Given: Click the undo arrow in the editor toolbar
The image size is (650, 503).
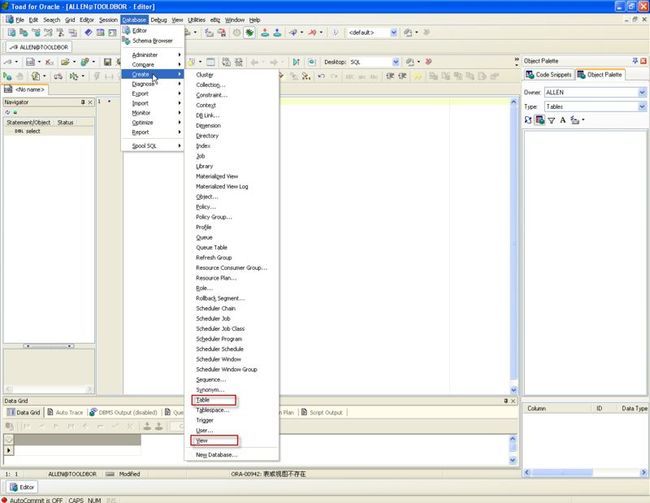Looking at the screenshot, I should [321, 76].
